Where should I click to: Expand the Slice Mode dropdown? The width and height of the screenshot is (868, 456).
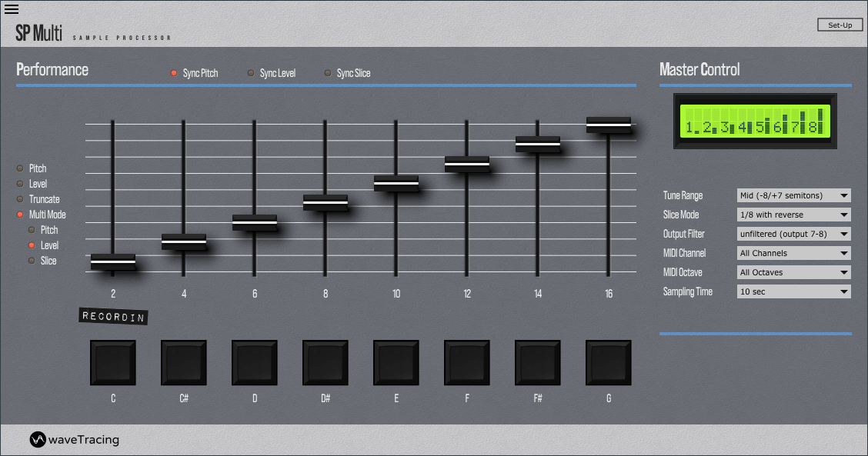(x=793, y=215)
